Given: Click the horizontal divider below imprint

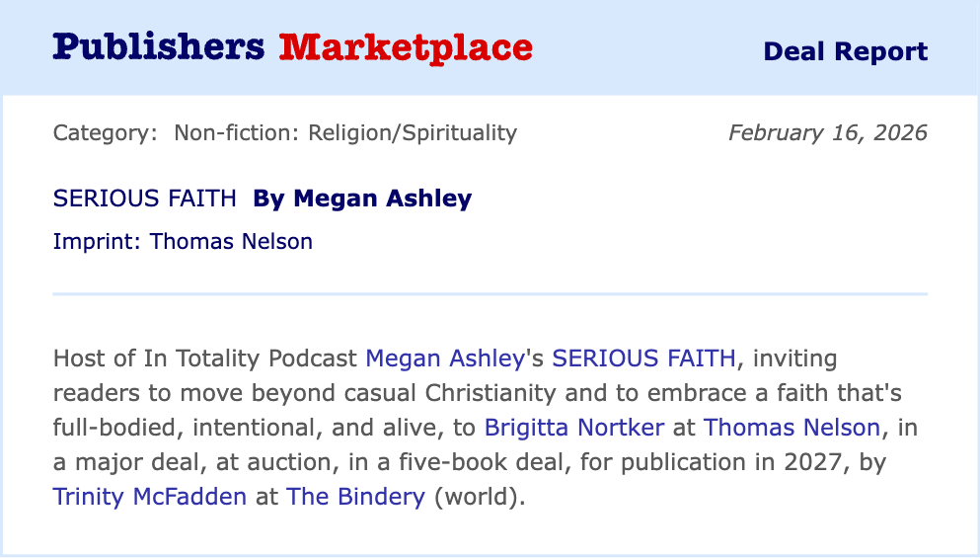Looking at the screenshot, I should [490, 293].
